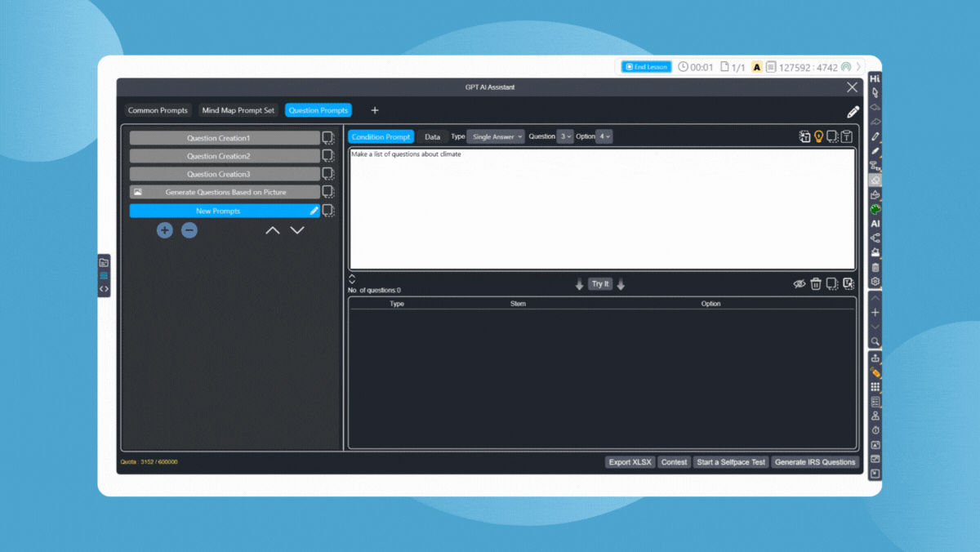Image resolution: width=980 pixels, height=552 pixels.
Task: Move selected prompt down with arrow
Action: 297,230
